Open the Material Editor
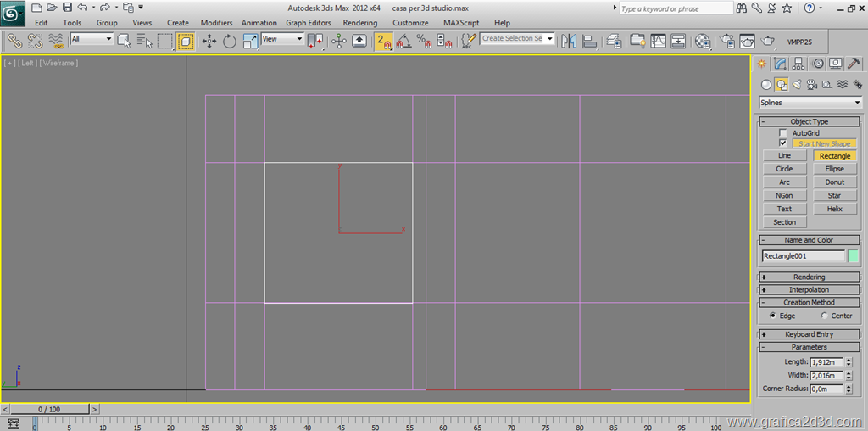Image resolution: width=868 pixels, height=431 pixels. 703,41
